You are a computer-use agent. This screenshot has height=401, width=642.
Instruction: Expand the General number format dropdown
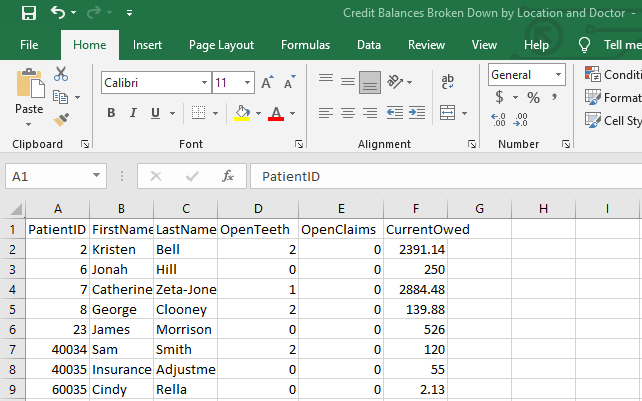pos(558,75)
